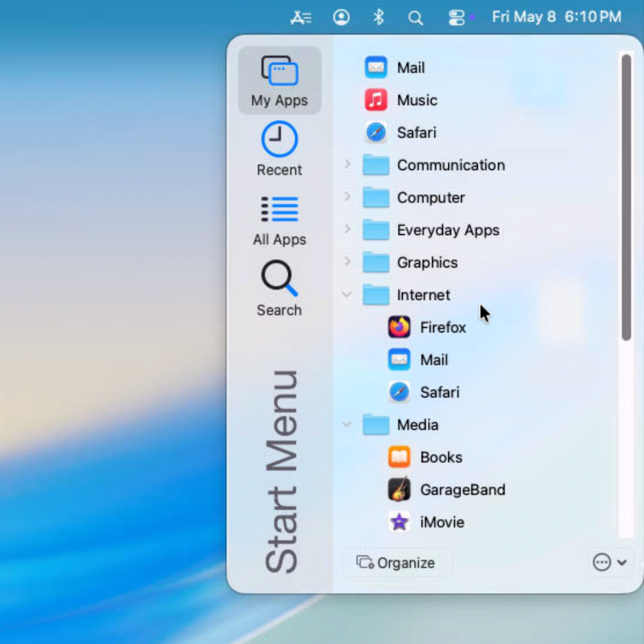Click the app list vertical scrollbar
This screenshot has width=644, height=644.
[626, 197]
